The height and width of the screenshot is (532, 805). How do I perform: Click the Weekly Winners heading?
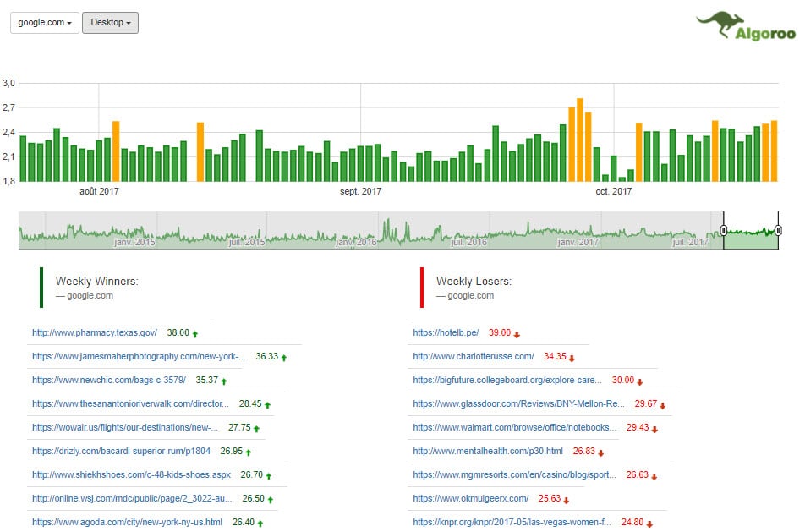point(96,281)
